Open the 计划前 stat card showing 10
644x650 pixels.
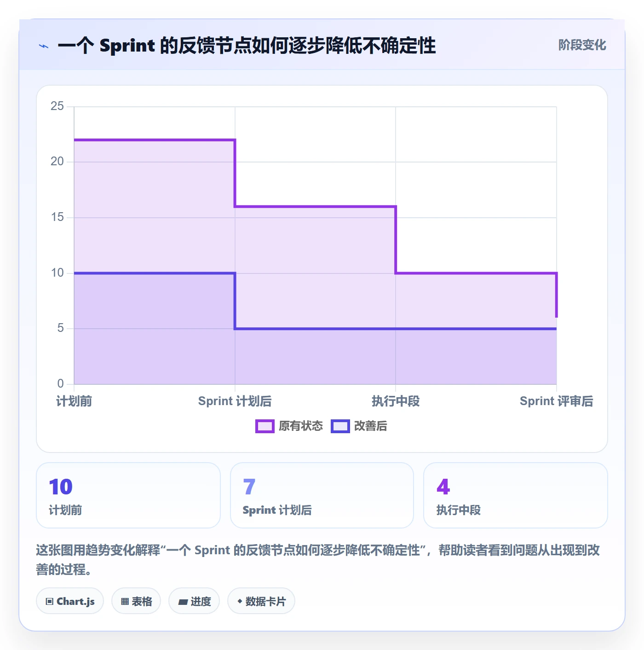tap(128, 495)
